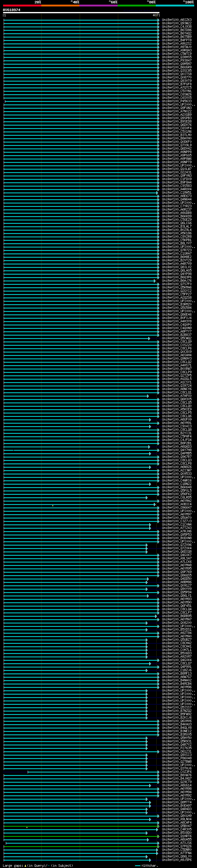Click the UniRef100_Q9FUN3 label
Image resolution: width=197 pixels, height=868 pixels.
tap(177, 108)
